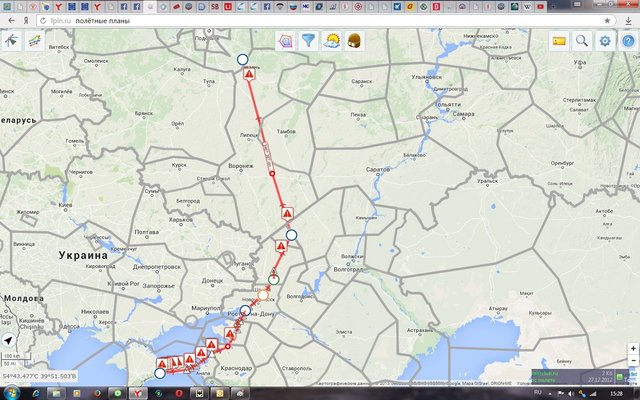
Task: Go back with browser back arrow
Action: click(x=11, y=20)
